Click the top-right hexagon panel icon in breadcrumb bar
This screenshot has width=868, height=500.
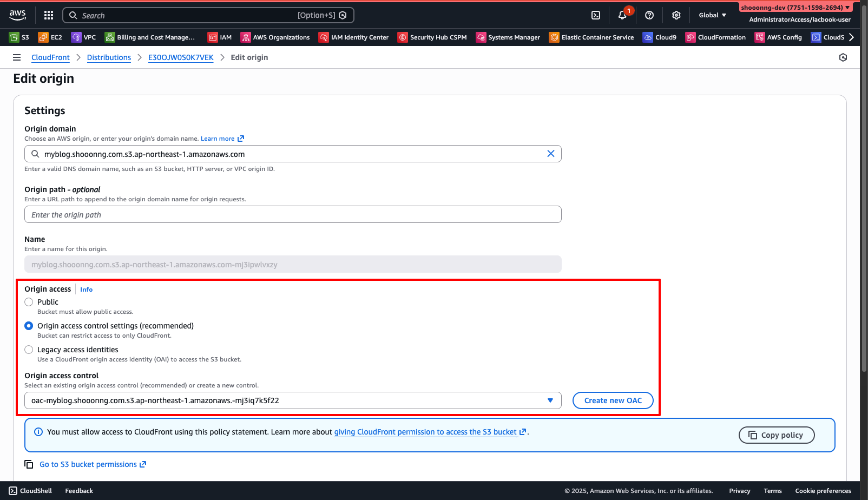pyautogui.click(x=843, y=57)
